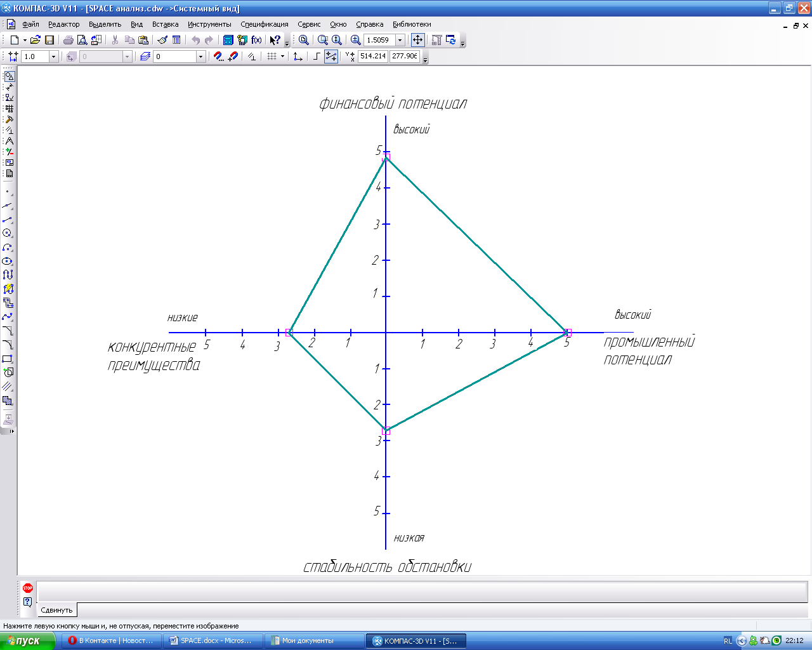
Task: Create a new document with the toolbar icon
Action: tap(14, 40)
